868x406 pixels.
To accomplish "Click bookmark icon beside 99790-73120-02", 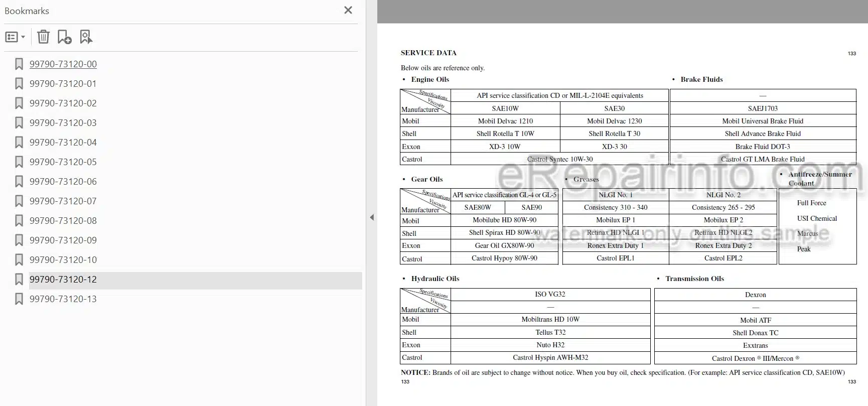I will 19,103.
